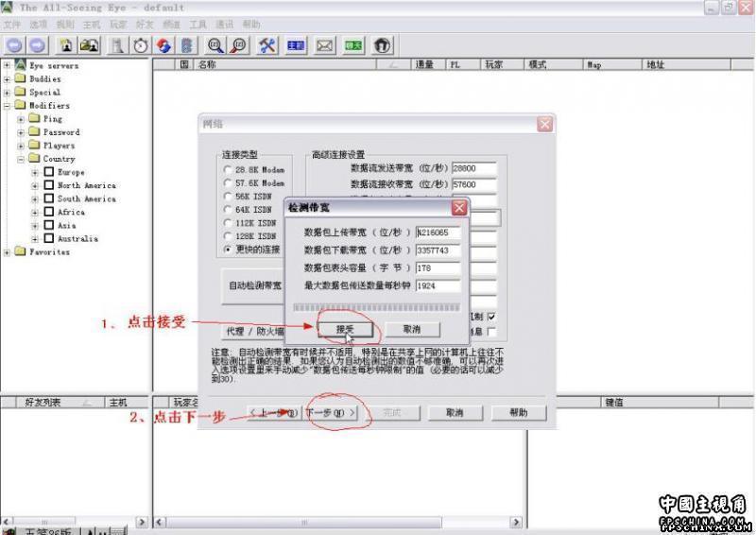Expand the Favorites tree node

click(x=7, y=251)
